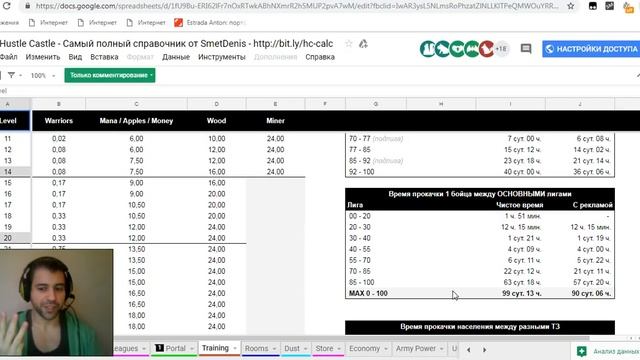The image size is (640, 360).
Task: Open the Файл menu
Action: [x=9, y=57]
